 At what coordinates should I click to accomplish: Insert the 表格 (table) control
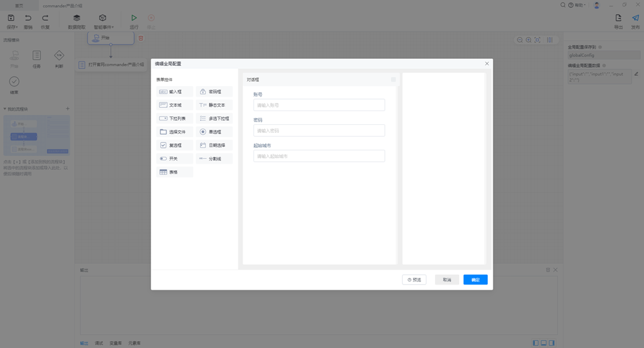(175, 172)
